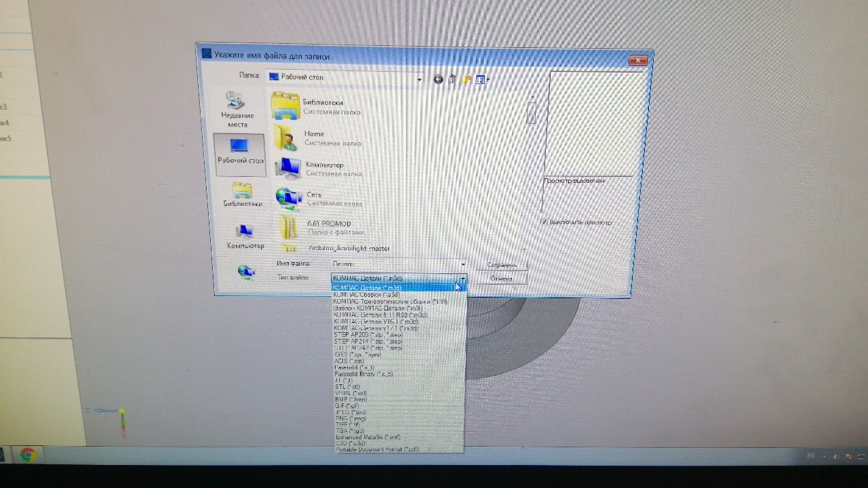The width and height of the screenshot is (868, 488).
Task: Choose C3D (*.c3d) file type
Action: pyautogui.click(x=399, y=443)
